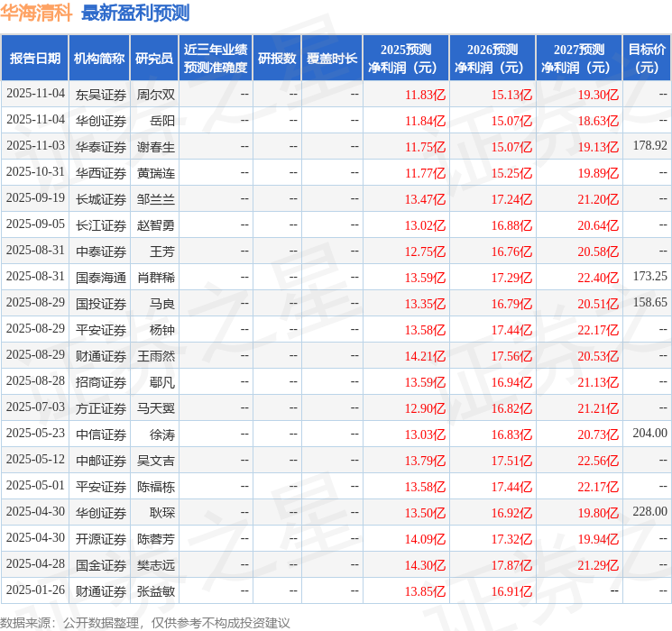Click the 机构简称 column header
The height and width of the screenshot is (631, 672).
coord(99,59)
